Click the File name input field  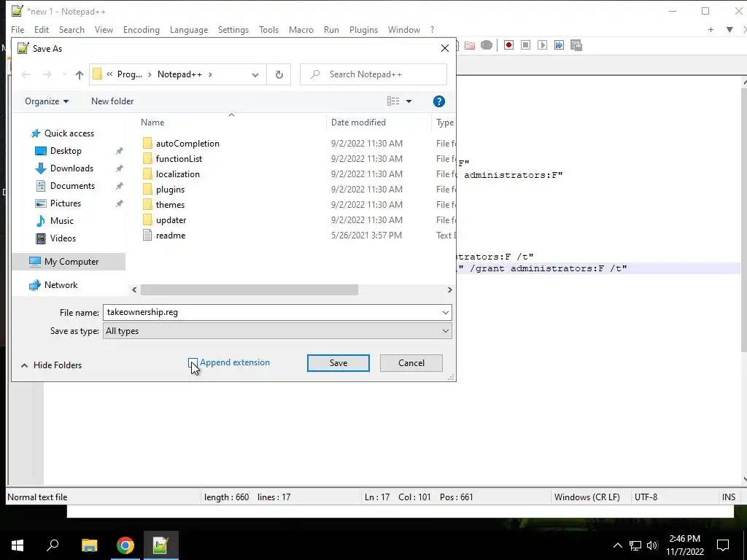pos(271,312)
